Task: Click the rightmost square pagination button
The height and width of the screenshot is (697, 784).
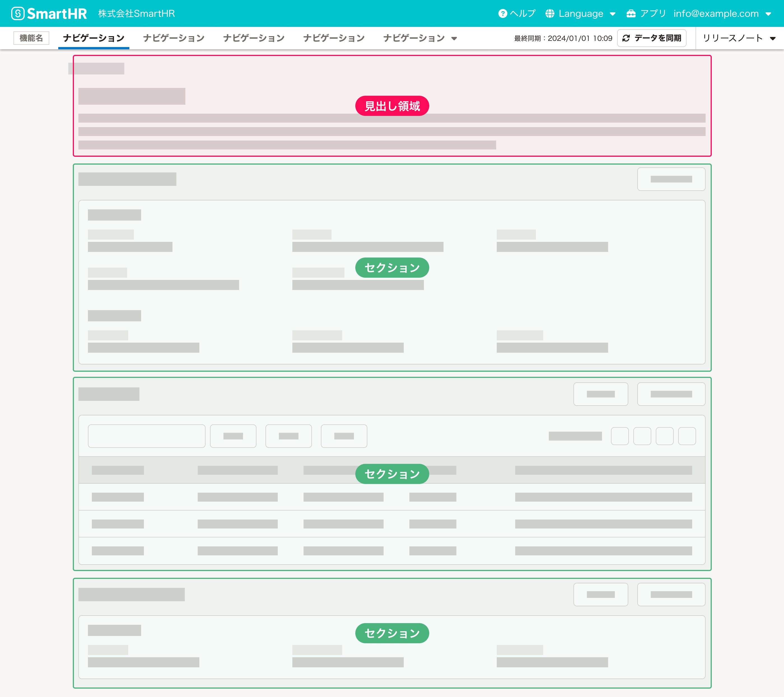Action: (687, 436)
